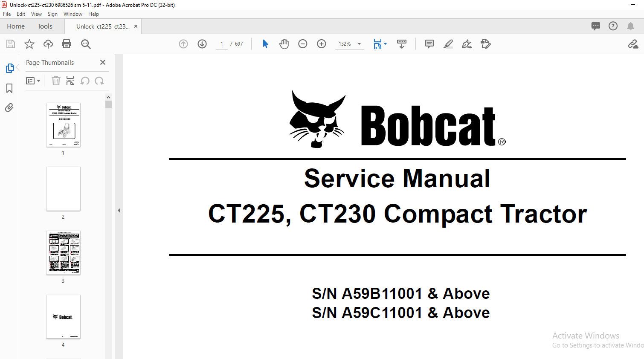The height and width of the screenshot is (359, 644).
Task: Open the Bookmarks sidebar icon
Action: [x=9, y=88]
